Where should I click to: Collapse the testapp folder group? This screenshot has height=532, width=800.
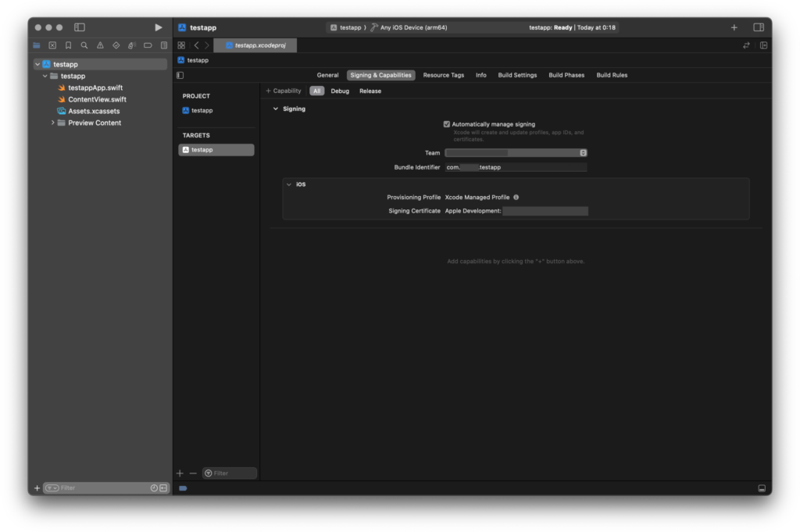point(45,76)
